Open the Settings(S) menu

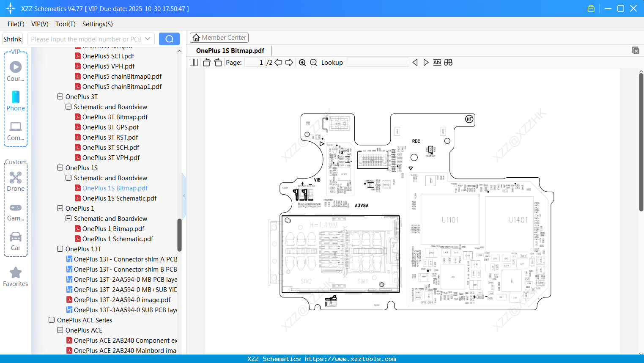click(x=98, y=24)
